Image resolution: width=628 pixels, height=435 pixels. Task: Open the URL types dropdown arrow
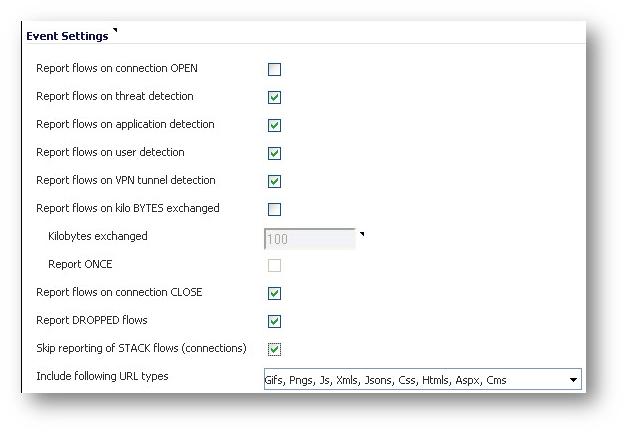[573, 380]
